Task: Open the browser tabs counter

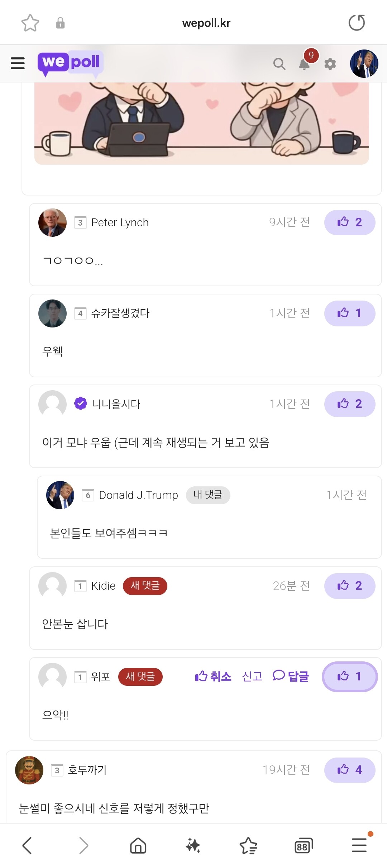Action: [304, 845]
